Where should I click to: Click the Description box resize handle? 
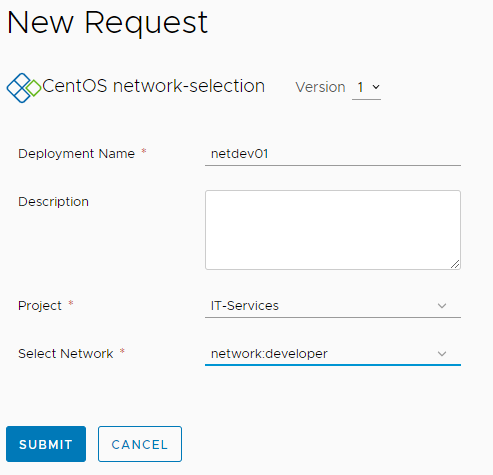pos(455,264)
